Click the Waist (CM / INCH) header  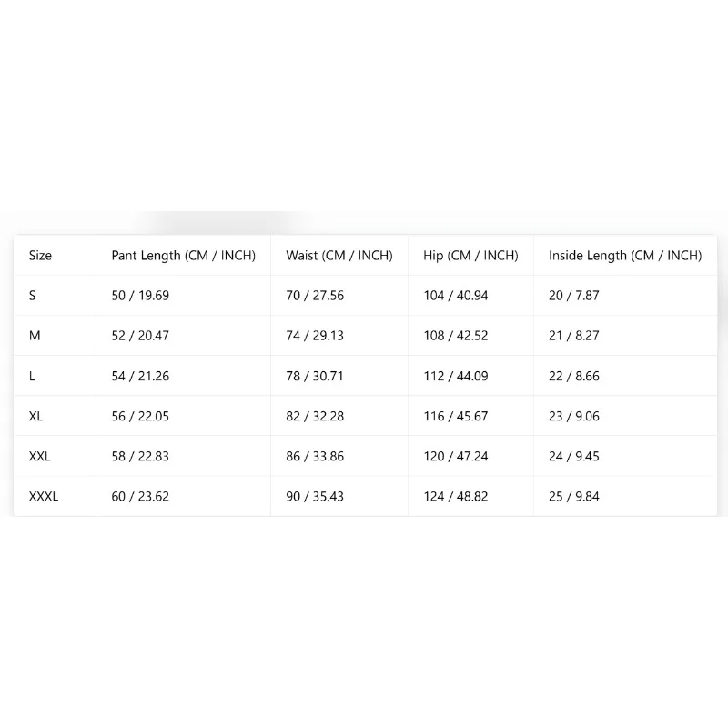[x=339, y=256]
